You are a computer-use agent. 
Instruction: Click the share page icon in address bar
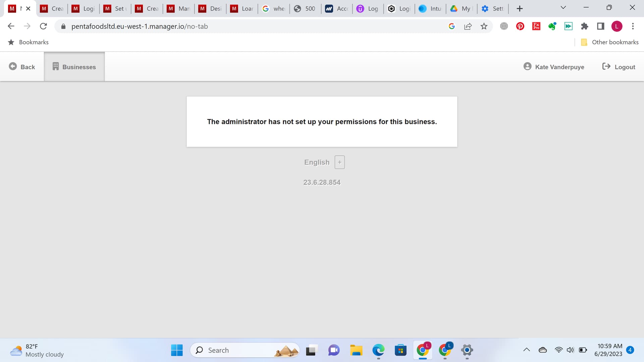468,26
